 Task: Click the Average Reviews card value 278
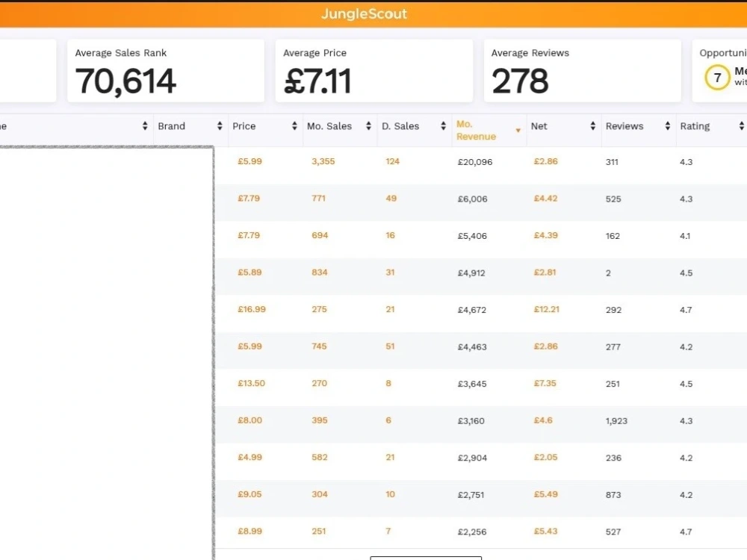tap(520, 81)
